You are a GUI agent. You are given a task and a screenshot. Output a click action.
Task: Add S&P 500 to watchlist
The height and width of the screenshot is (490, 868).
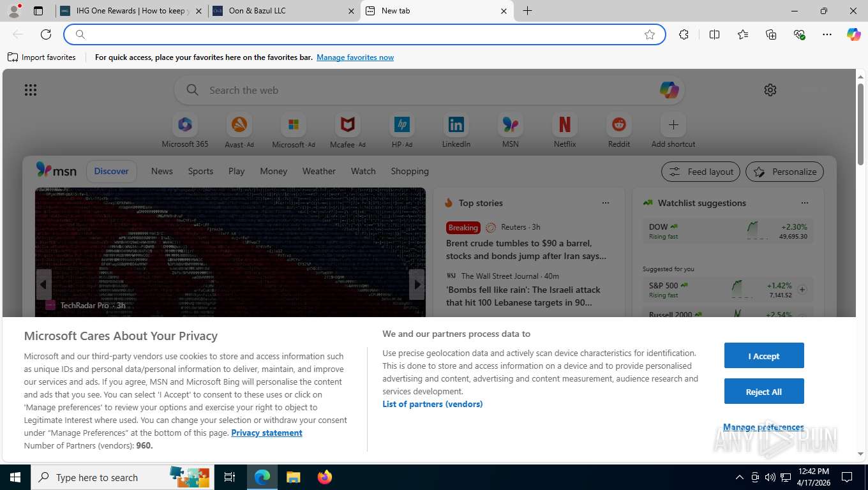click(802, 290)
